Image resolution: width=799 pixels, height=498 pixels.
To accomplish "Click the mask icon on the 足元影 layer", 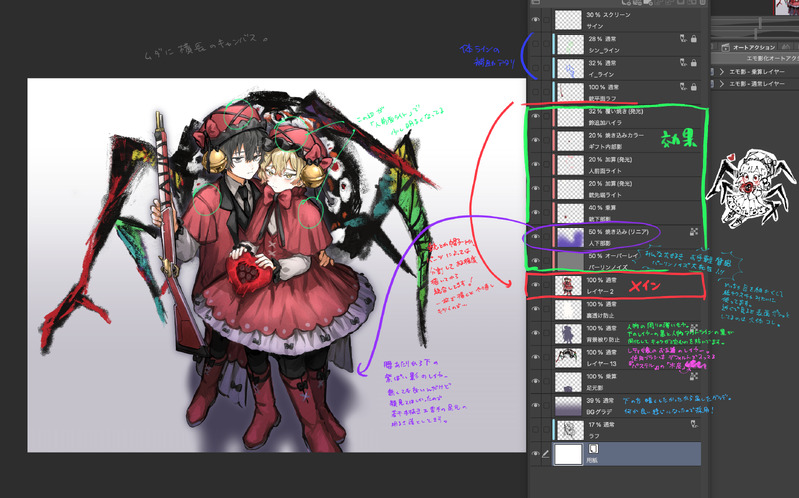I will 694,377.
